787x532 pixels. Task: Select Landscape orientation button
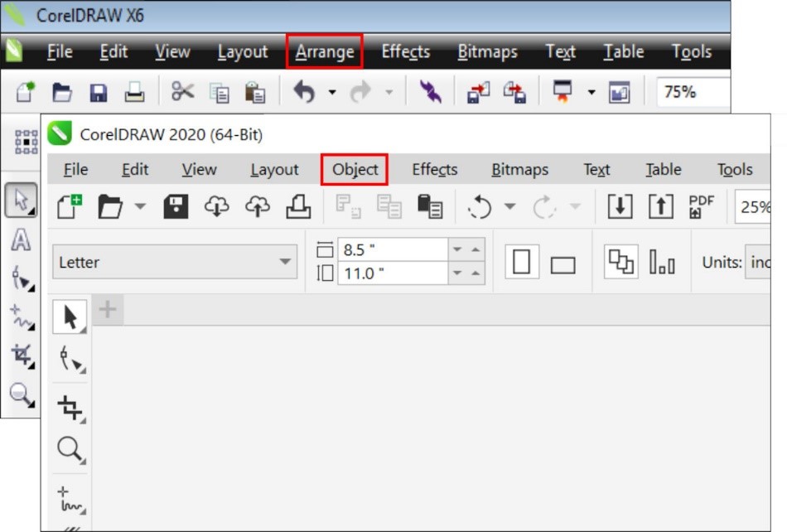[x=562, y=264]
